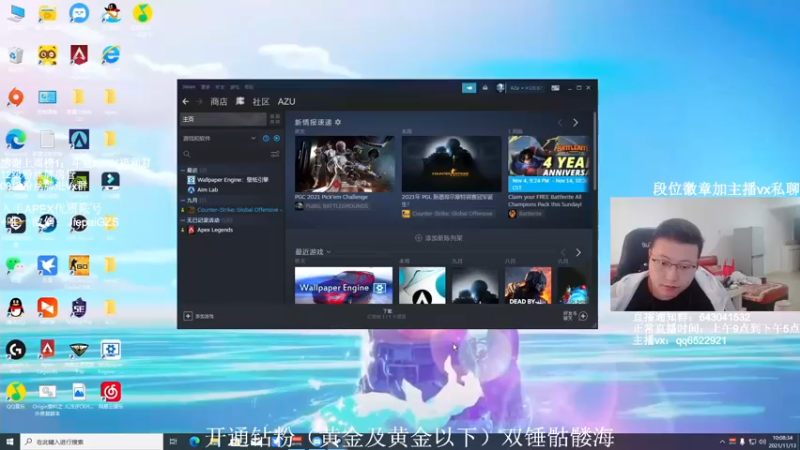
Task: Open QQ音乐 shortcut in bottom row
Action: coord(16,392)
